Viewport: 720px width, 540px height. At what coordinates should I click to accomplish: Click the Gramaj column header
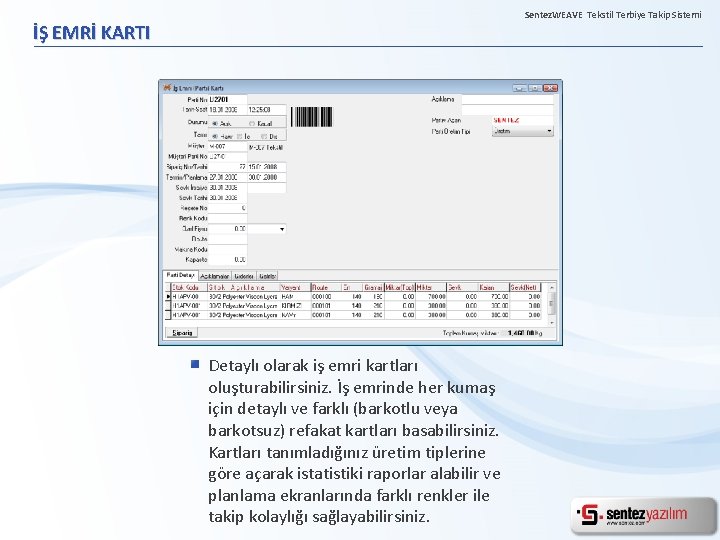click(x=373, y=287)
